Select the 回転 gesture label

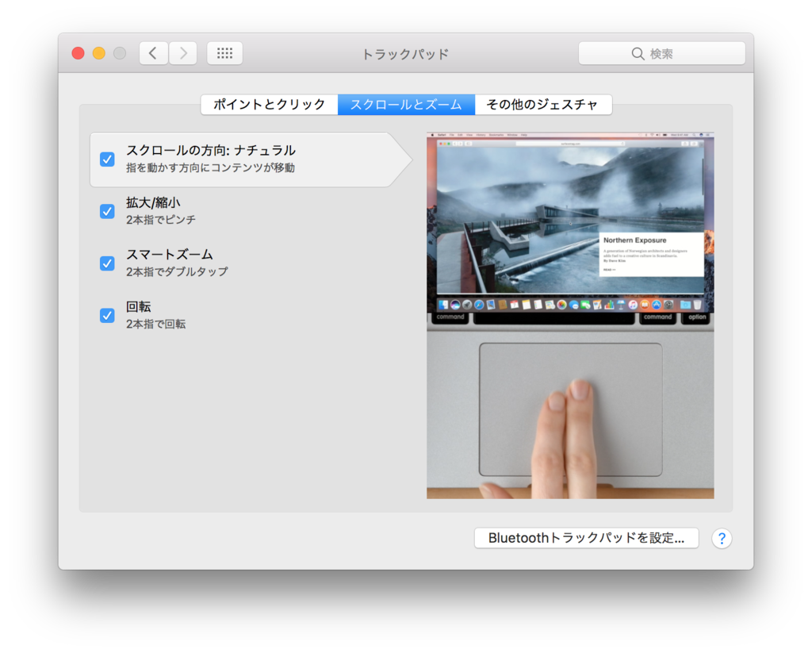tap(139, 306)
